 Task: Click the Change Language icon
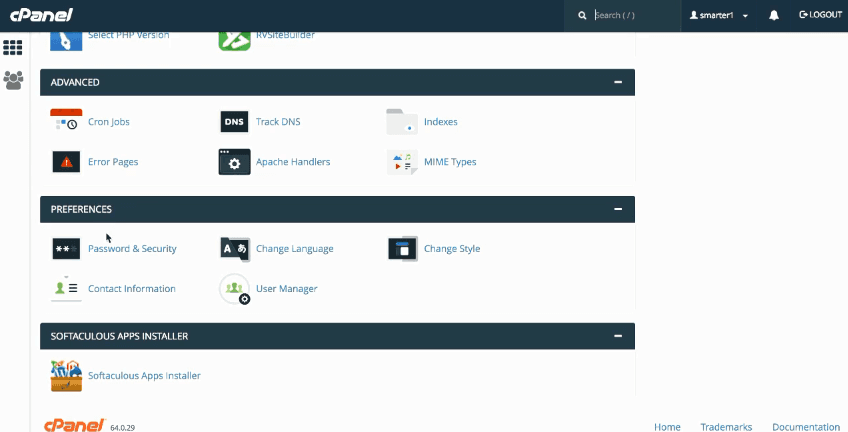click(235, 249)
